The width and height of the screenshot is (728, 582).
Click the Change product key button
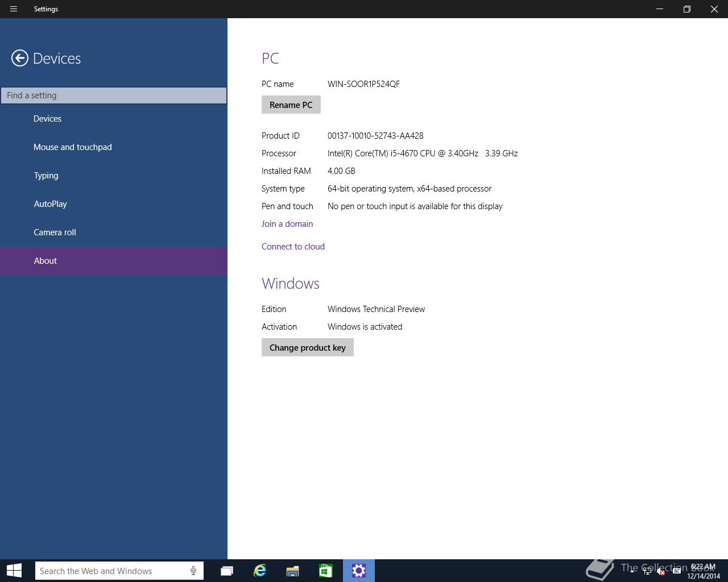pyautogui.click(x=308, y=347)
